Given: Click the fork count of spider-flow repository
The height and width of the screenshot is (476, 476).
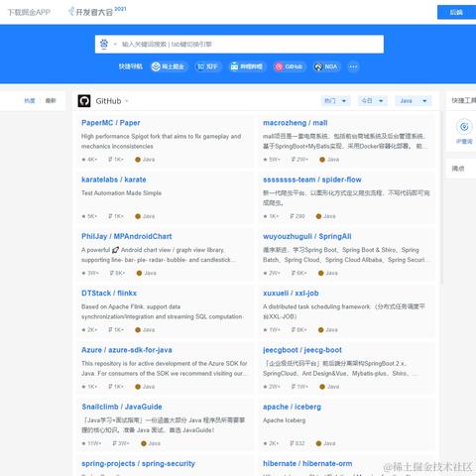Looking at the screenshot, I should tap(297, 216).
